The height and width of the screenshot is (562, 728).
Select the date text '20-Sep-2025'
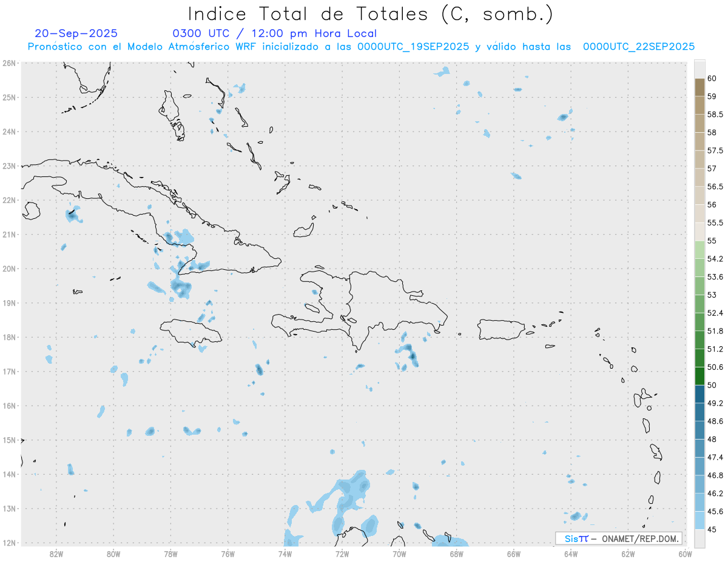[76, 33]
